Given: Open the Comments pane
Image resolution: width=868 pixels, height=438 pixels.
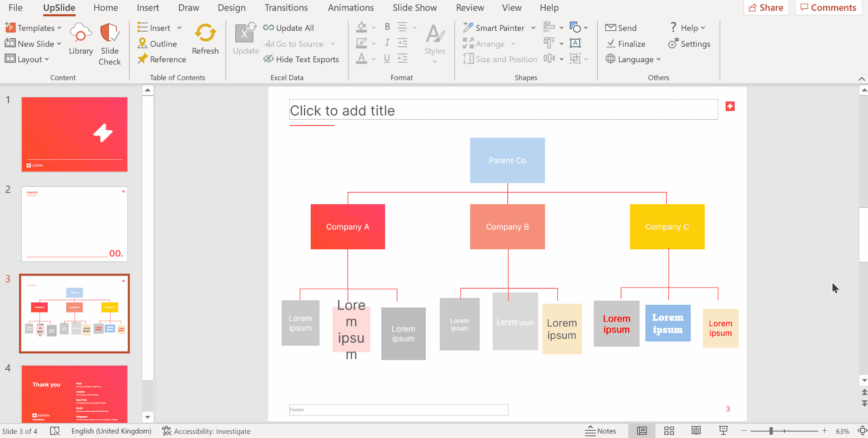Looking at the screenshot, I should (x=828, y=8).
